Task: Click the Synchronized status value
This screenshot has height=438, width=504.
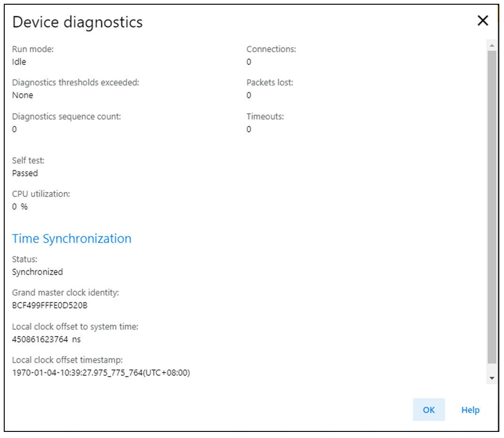Action: (38, 272)
